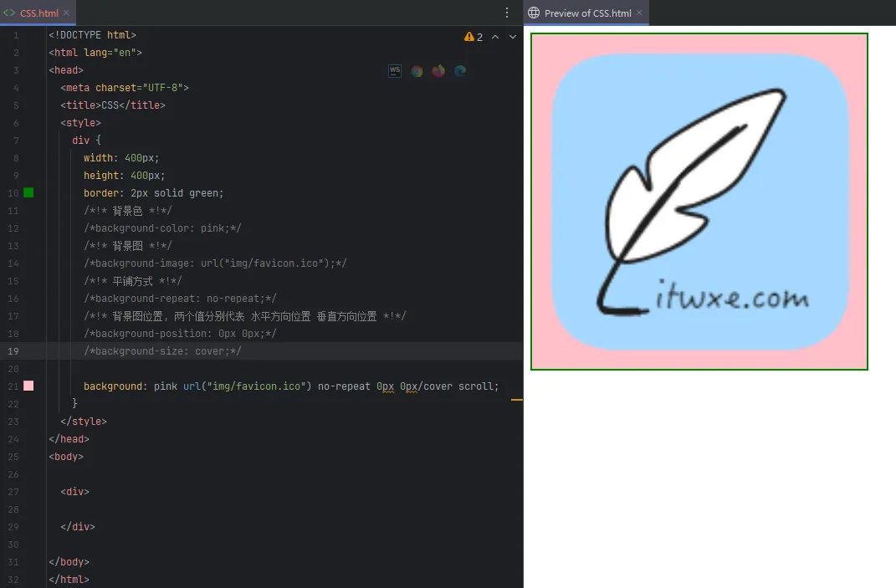Click the closing </div> tag
This screenshot has width=896, height=588.
tap(78, 527)
